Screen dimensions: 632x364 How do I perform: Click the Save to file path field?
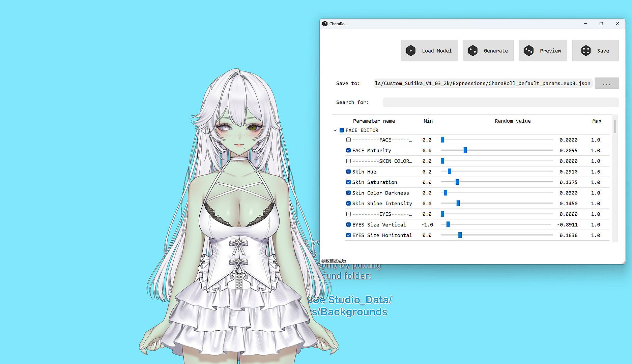tap(483, 83)
